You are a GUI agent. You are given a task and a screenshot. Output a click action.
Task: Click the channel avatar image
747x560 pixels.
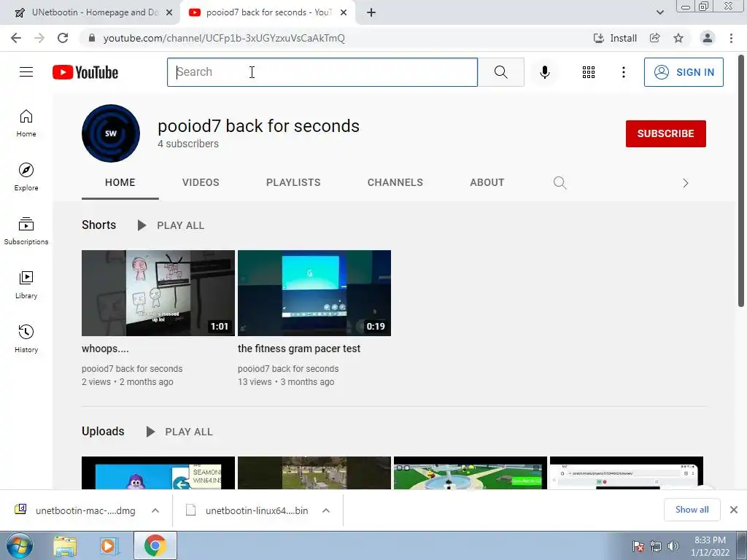pyautogui.click(x=111, y=133)
